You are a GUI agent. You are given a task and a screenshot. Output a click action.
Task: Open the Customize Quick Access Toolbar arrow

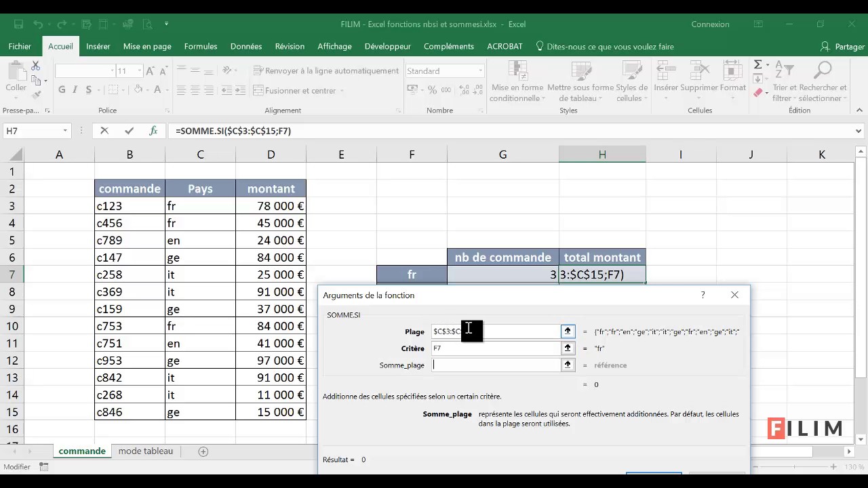click(166, 24)
